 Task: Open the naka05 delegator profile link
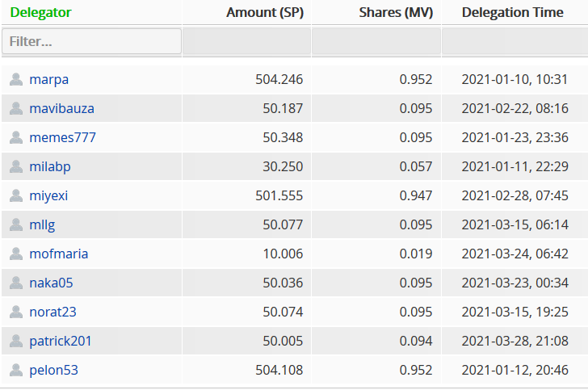point(51,283)
